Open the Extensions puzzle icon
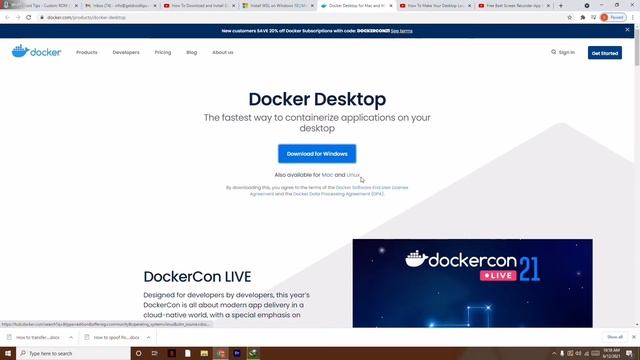 (x=582, y=18)
